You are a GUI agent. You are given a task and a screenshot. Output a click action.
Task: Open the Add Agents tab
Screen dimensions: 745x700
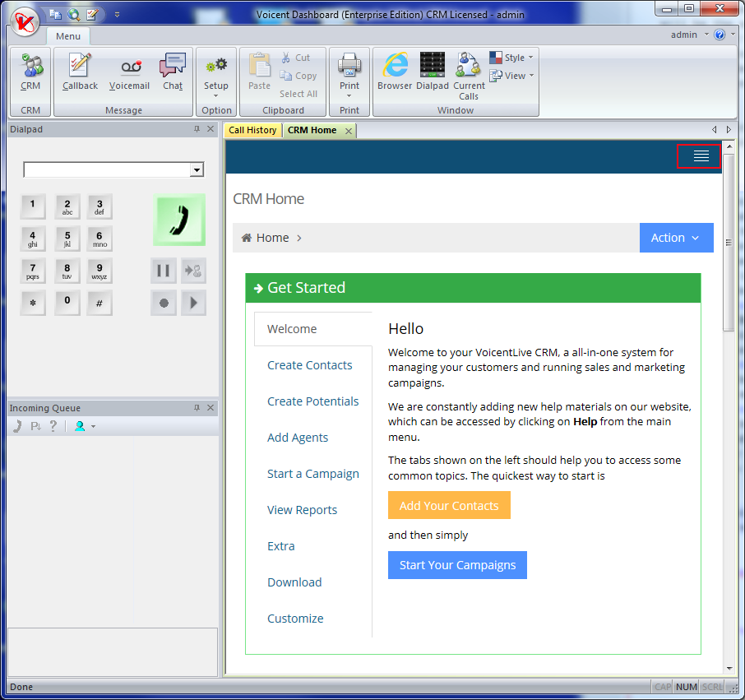tap(298, 438)
